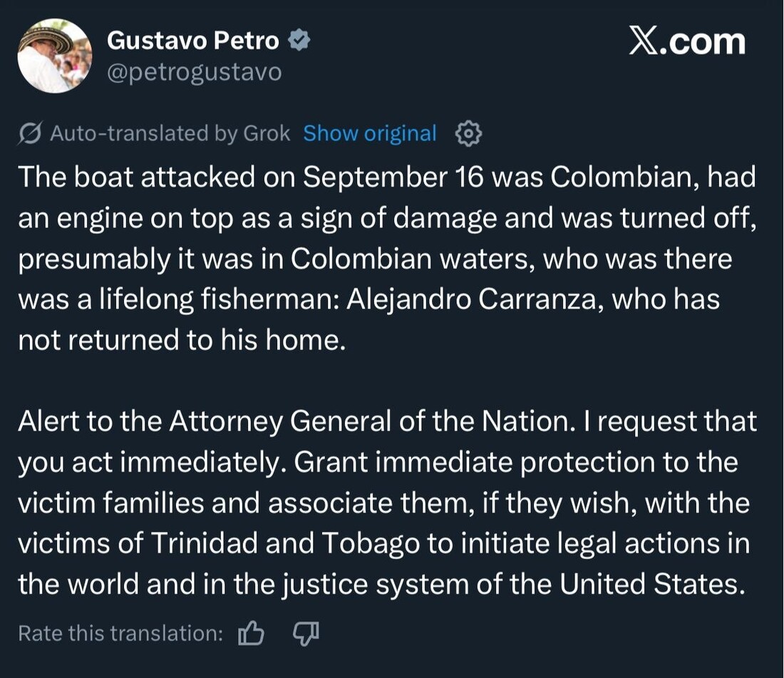Click the blue verified badge
This screenshot has height=678, width=784.
click(299, 41)
